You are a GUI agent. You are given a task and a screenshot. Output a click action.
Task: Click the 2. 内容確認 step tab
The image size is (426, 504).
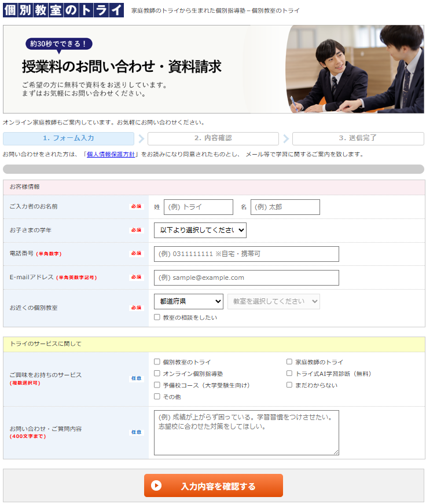pos(213,138)
